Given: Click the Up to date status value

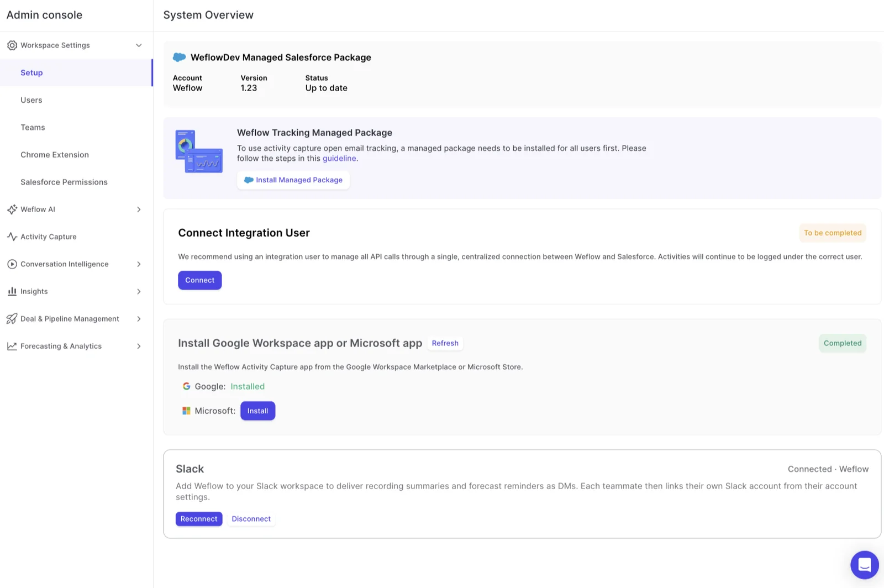Looking at the screenshot, I should tap(326, 88).
